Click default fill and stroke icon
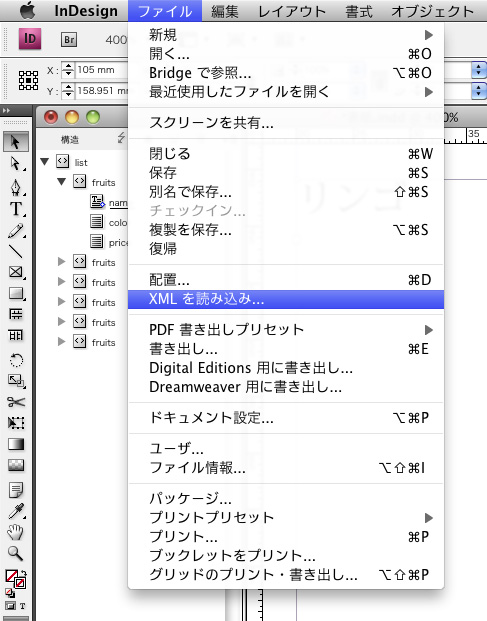The width and height of the screenshot is (487, 621). [10, 593]
